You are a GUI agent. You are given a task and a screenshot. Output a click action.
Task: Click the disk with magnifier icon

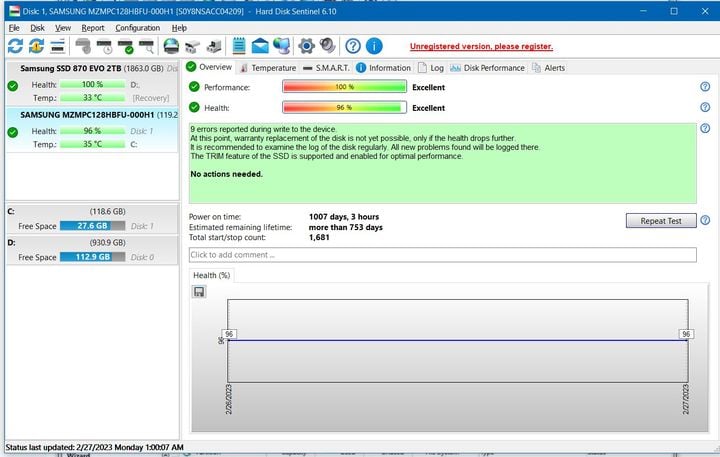click(x=147, y=46)
